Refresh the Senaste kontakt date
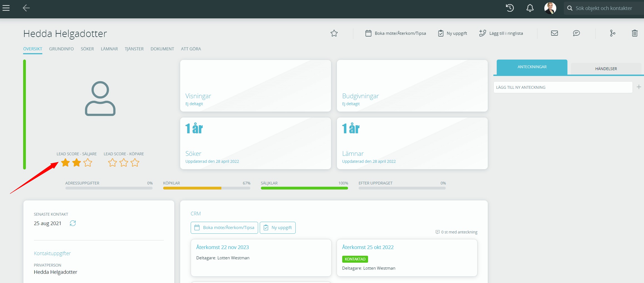644x283 pixels. click(73, 223)
